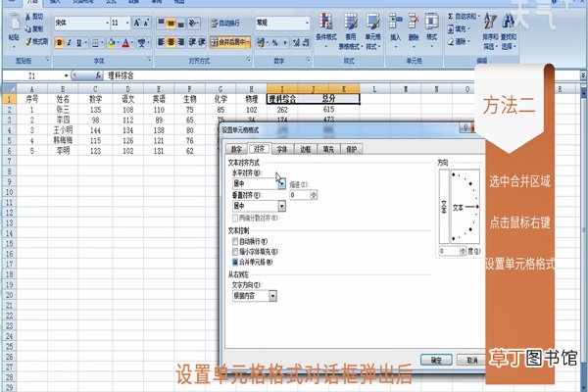The width and height of the screenshot is (588, 392).
Task: Click the degrees (度) input field
Action: pyautogui.click(x=449, y=251)
